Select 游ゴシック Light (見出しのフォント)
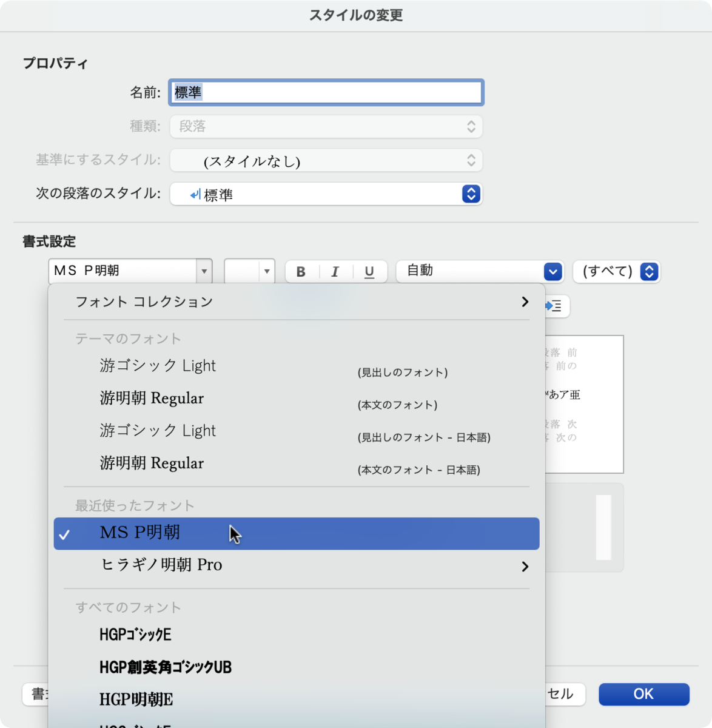The image size is (712, 728). point(297,366)
